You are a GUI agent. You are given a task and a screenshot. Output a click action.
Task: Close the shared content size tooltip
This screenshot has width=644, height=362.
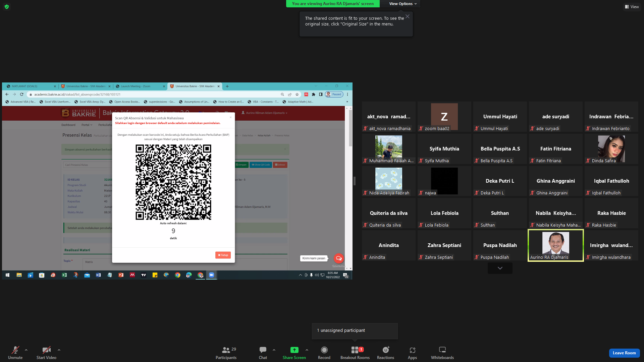(x=407, y=16)
